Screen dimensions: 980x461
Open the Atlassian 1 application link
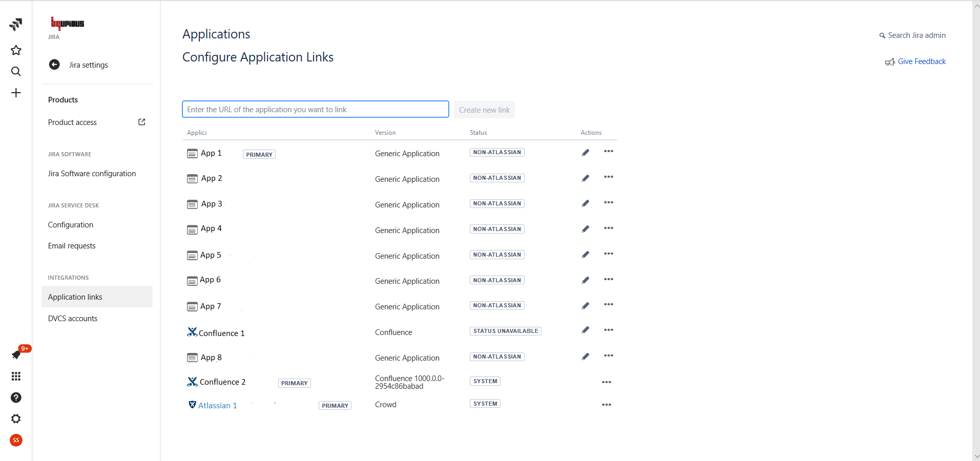(x=218, y=406)
